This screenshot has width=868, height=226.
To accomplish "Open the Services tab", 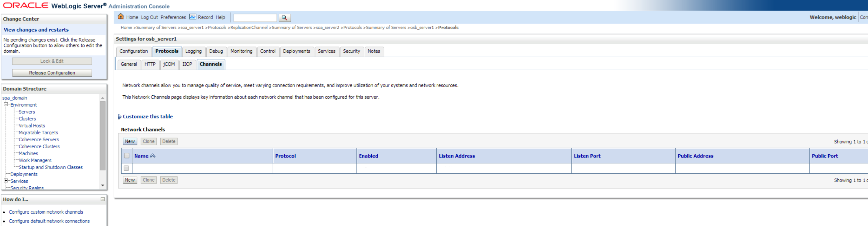I will click(326, 51).
